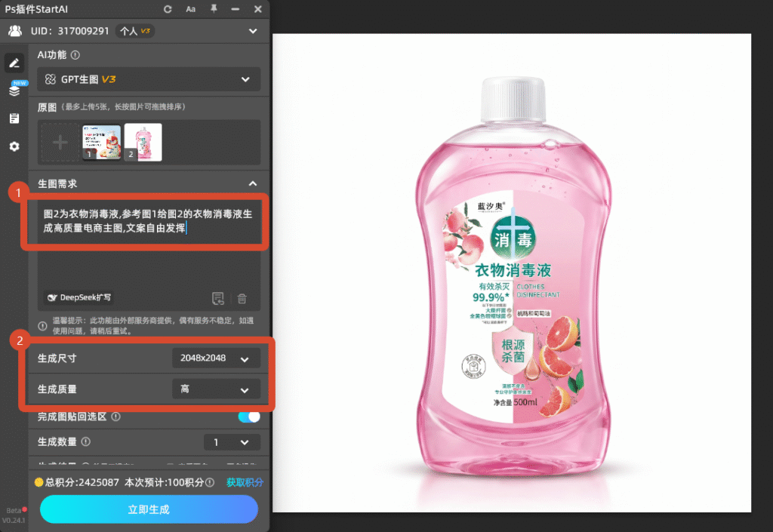The image size is (773, 532).
Task: Click the 温馨提示 info icon
Action: 43,325
